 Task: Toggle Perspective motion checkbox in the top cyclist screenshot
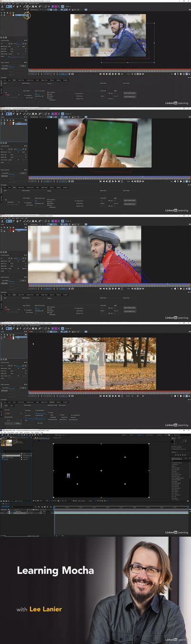49,100
